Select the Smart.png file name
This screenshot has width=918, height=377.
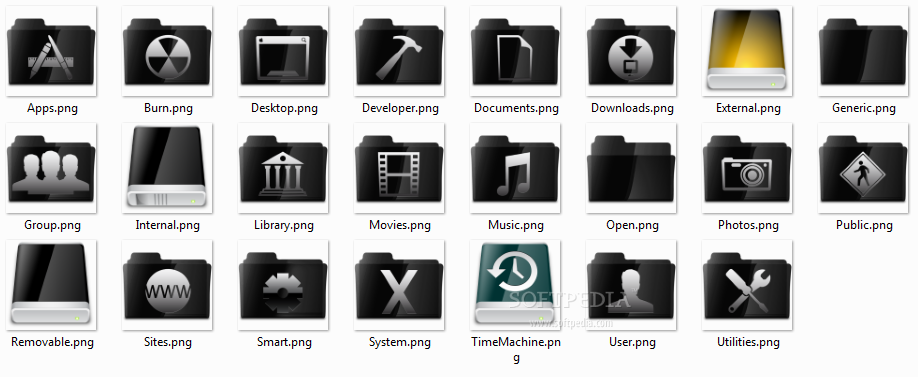click(x=284, y=342)
